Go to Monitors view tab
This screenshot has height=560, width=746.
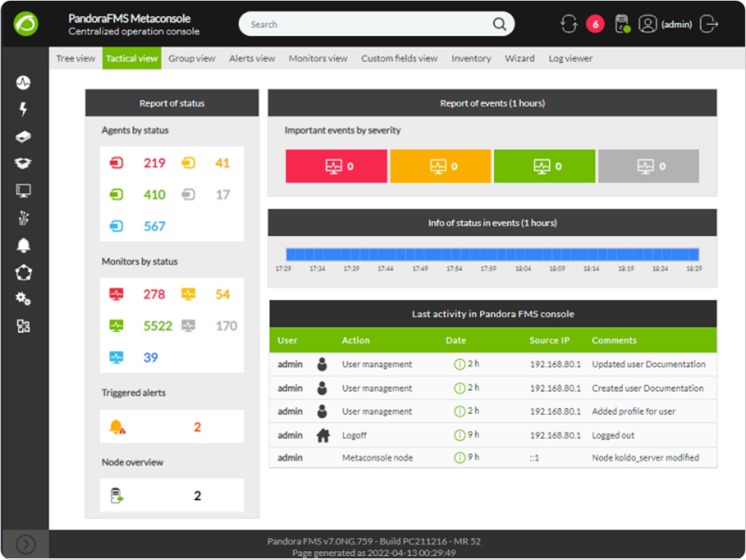(318, 58)
